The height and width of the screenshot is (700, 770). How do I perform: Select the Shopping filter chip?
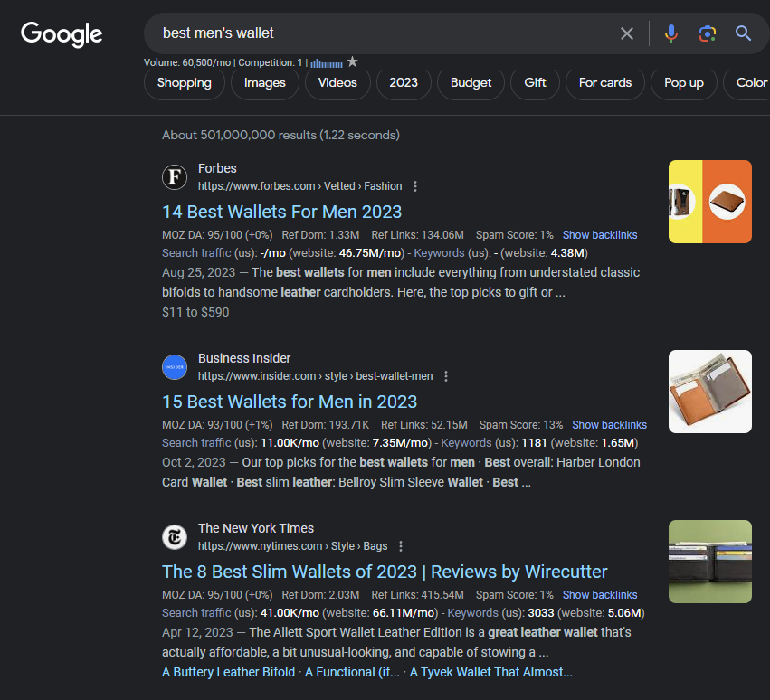(185, 83)
